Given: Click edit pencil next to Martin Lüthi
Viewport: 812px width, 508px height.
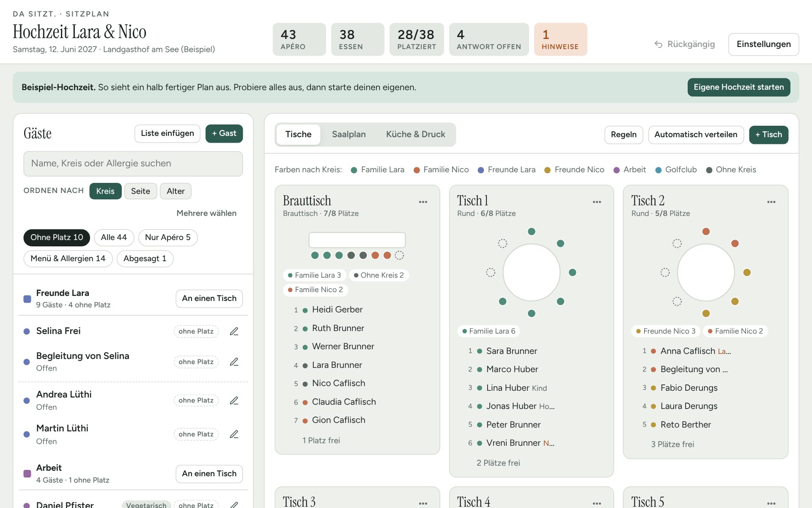Looking at the screenshot, I should (234, 434).
